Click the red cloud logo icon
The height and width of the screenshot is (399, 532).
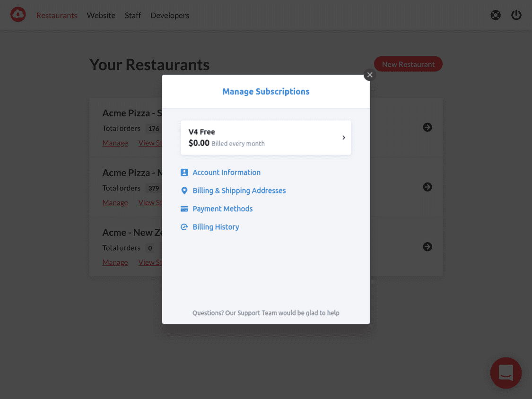[x=18, y=15]
